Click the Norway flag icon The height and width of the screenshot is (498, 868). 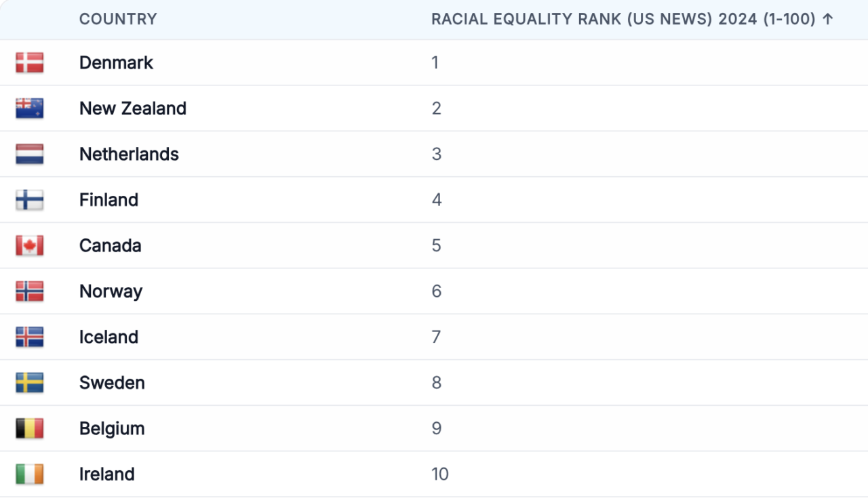tap(30, 291)
